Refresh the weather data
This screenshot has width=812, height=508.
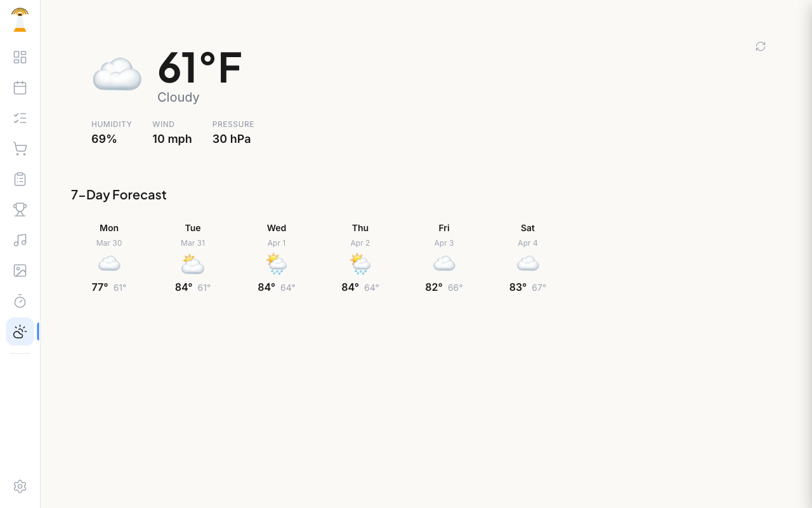pyautogui.click(x=760, y=46)
